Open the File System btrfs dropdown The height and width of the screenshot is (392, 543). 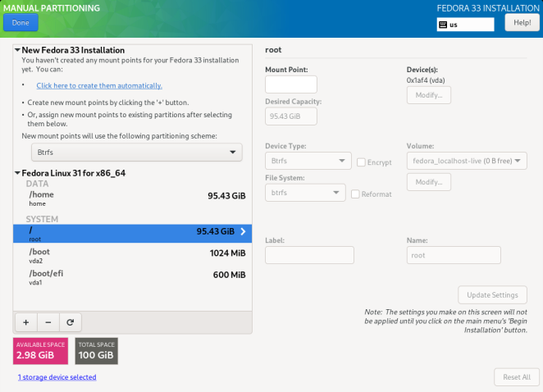pos(305,193)
